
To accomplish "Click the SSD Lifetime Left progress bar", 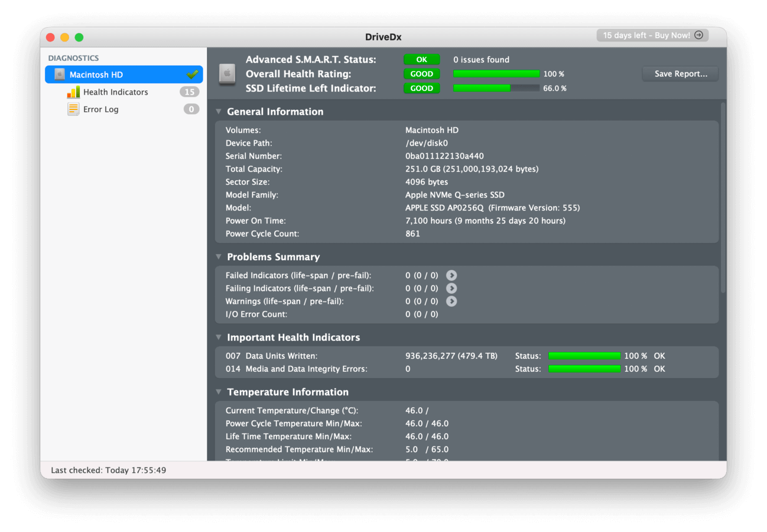I will point(496,88).
